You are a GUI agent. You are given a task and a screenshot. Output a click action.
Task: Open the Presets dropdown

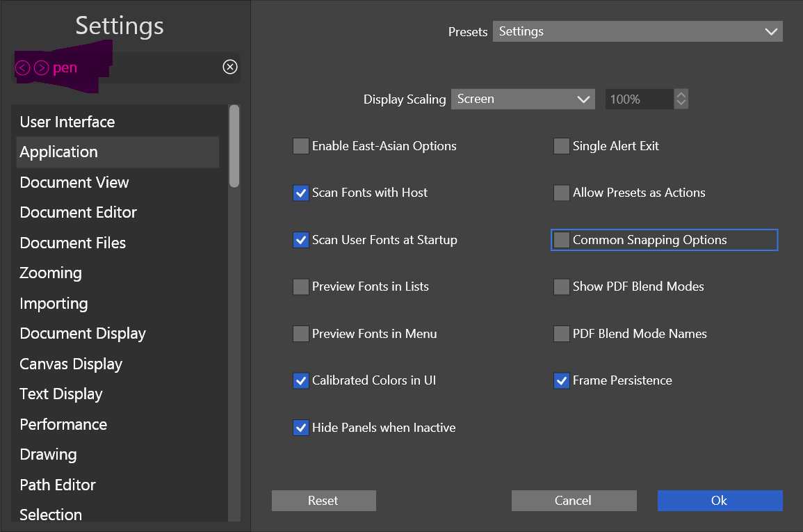pyautogui.click(x=638, y=31)
